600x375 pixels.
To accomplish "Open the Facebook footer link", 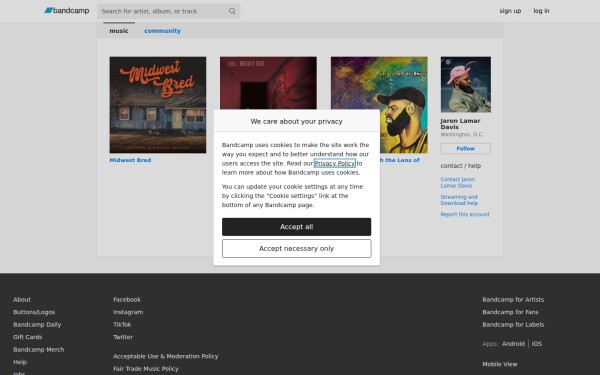I will pos(127,299).
